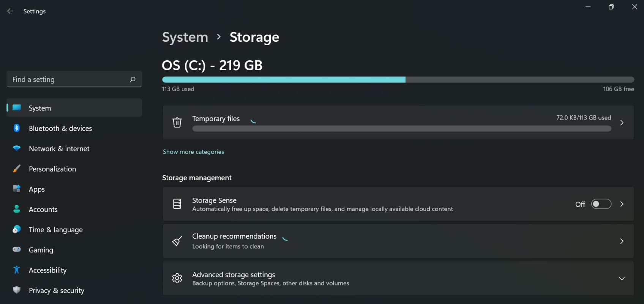Select Apps in the sidebar
The image size is (644, 304).
coord(37,189)
